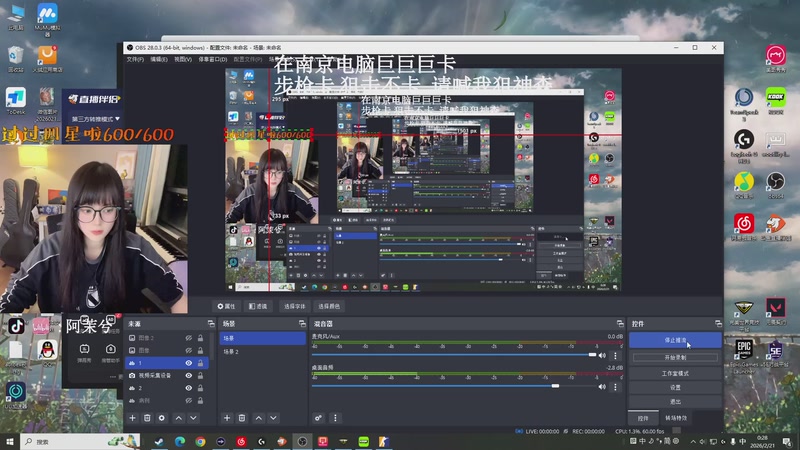
Task: Mute the 桌面音频 speaker icon
Action: (602, 387)
